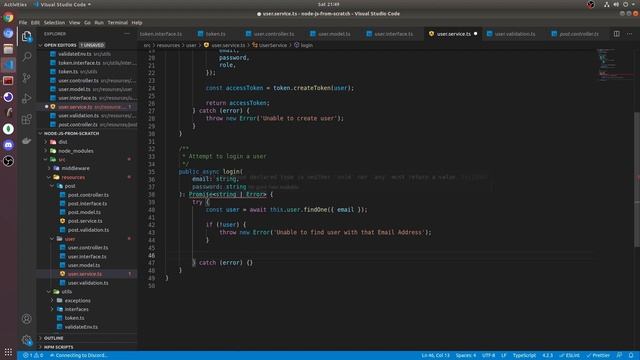Viewport: 640px width, 360px height.
Task: Expand the interfaces folder
Action: click(76, 309)
